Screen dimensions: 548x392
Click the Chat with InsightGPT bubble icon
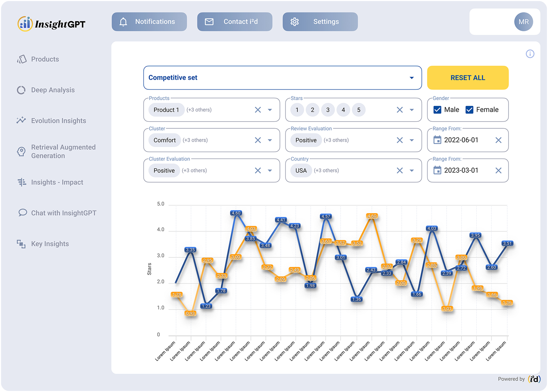[x=23, y=213]
